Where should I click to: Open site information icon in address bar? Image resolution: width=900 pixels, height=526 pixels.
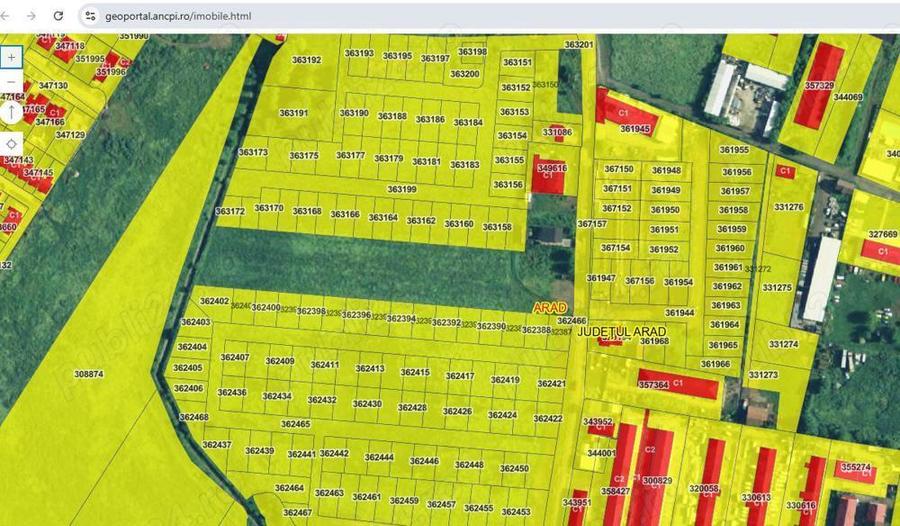click(x=90, y=16)
